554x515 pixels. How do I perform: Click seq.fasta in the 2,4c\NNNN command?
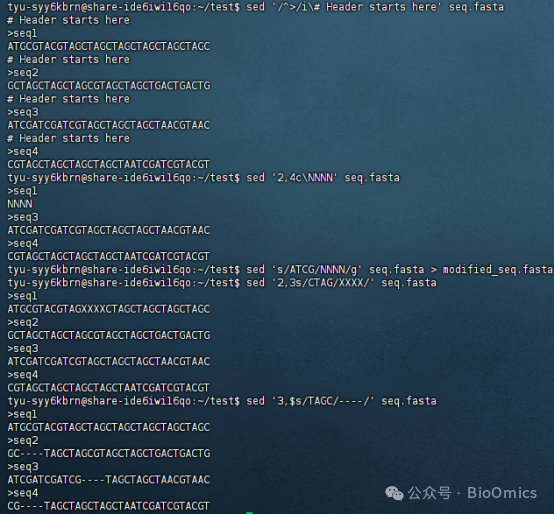pyautogui.click(x=372, y=177)
